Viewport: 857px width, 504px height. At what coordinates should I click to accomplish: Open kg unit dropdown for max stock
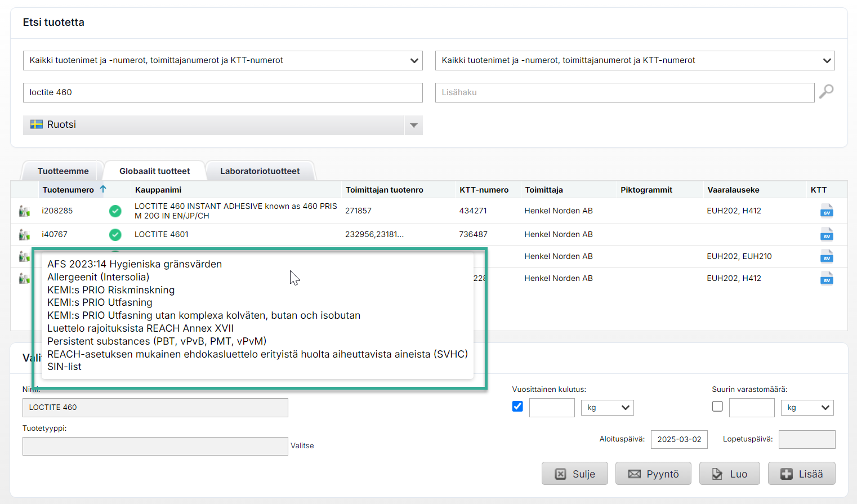pos(807,408)
